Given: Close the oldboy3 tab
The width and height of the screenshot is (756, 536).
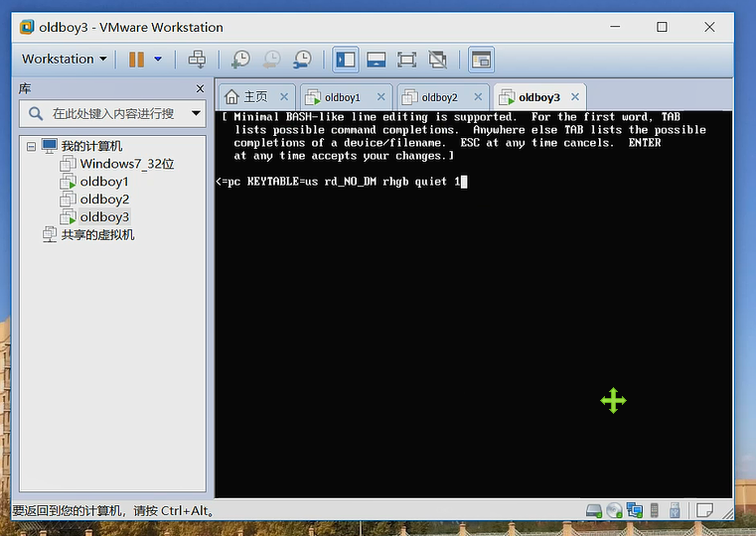Looking at the screenshot, I should [575, 97].
